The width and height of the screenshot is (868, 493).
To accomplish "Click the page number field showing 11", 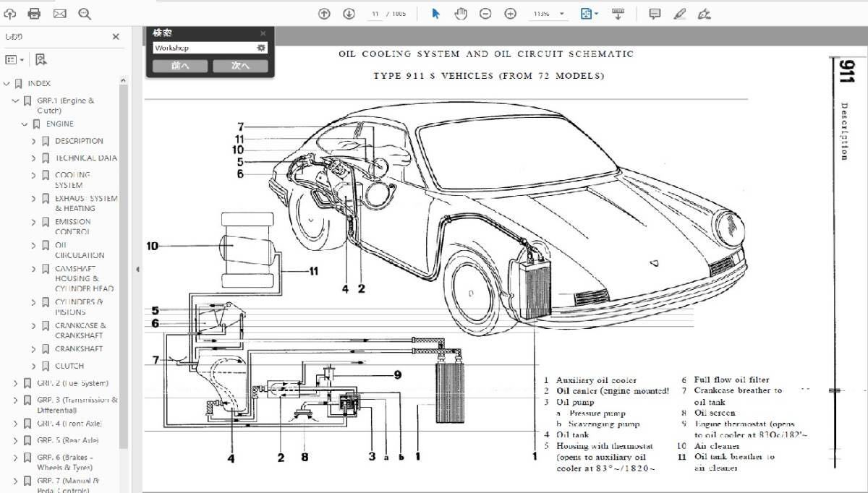I will point(375,14).
